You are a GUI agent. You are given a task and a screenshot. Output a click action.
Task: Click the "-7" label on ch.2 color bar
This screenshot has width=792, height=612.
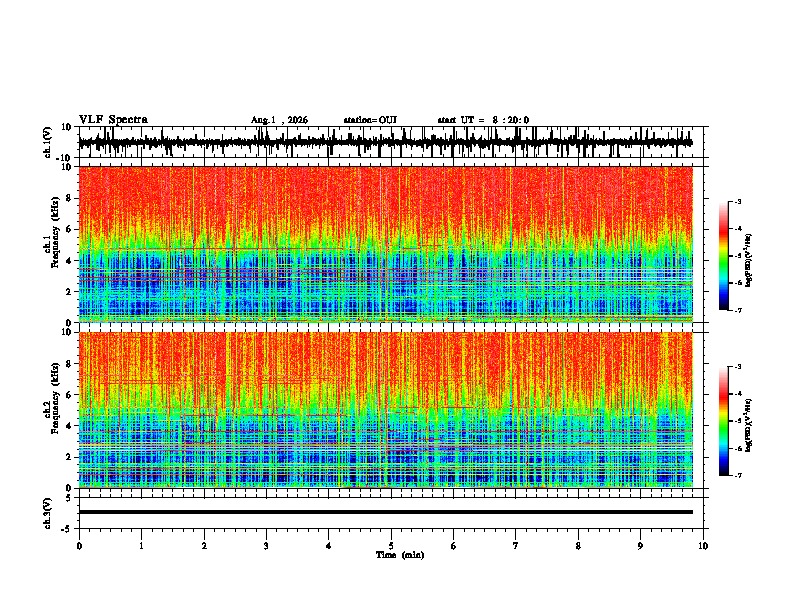pos(738,475)
